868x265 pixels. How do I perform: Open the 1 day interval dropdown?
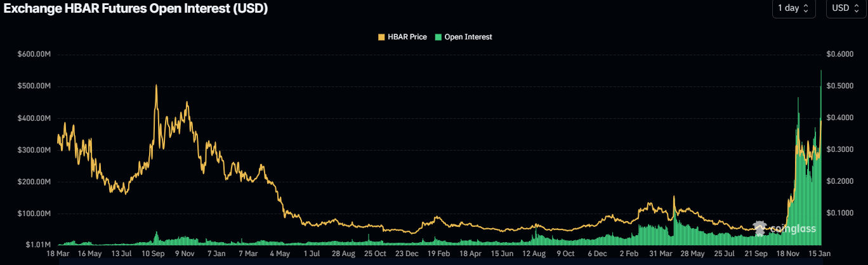pos(793,8)
